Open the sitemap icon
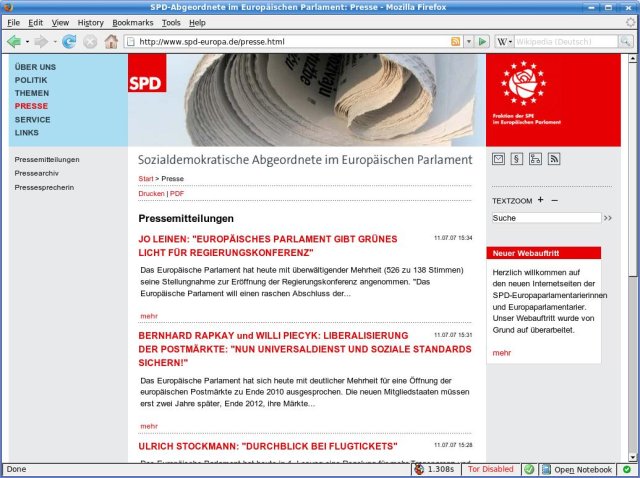The image size is (640, 478). tap(535, 159)
